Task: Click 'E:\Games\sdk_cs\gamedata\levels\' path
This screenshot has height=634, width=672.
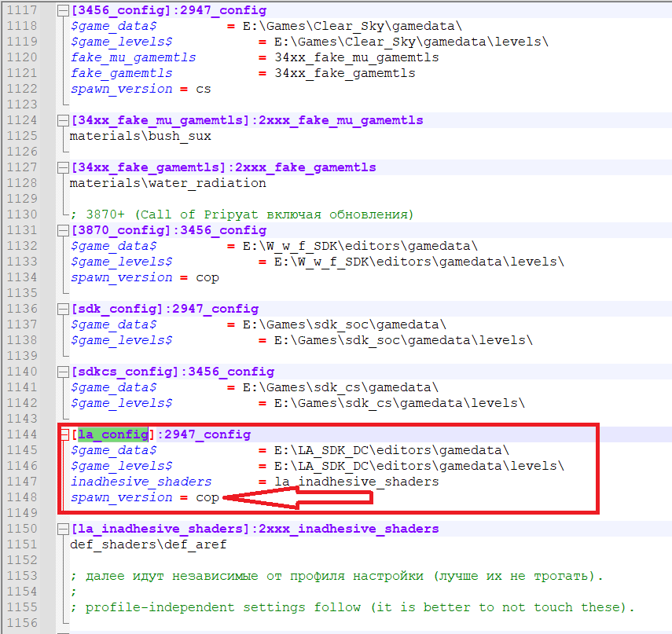Action: 400,404
